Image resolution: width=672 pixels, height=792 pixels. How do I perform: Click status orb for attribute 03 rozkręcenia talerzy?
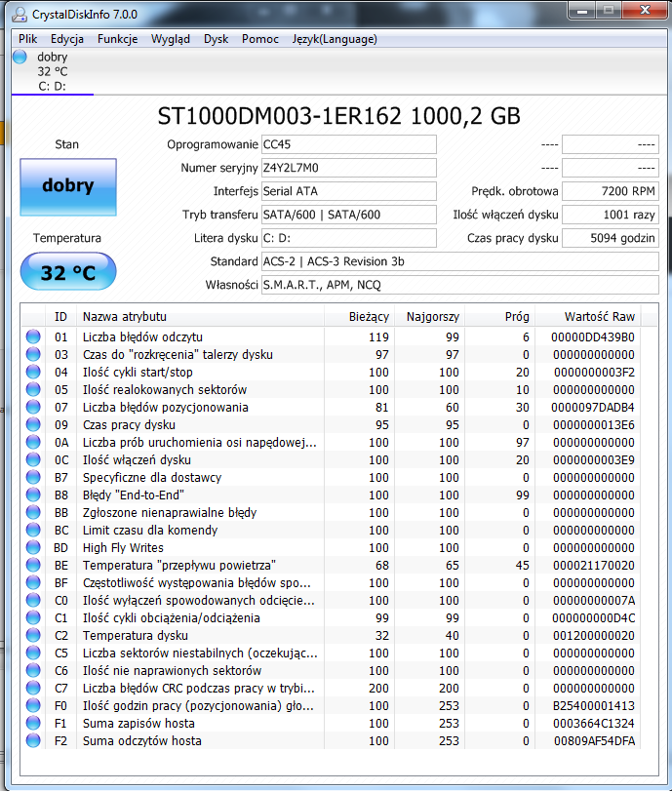point(33,354)
